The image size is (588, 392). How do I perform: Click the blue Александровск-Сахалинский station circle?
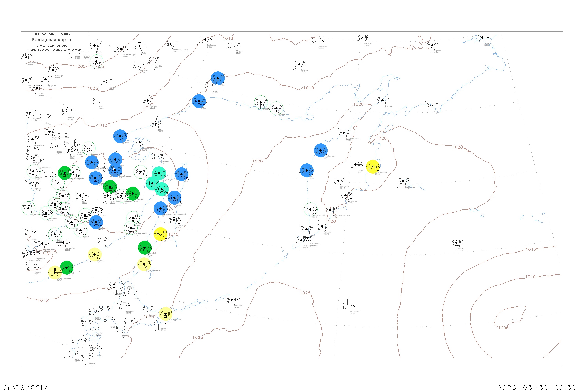161,209
